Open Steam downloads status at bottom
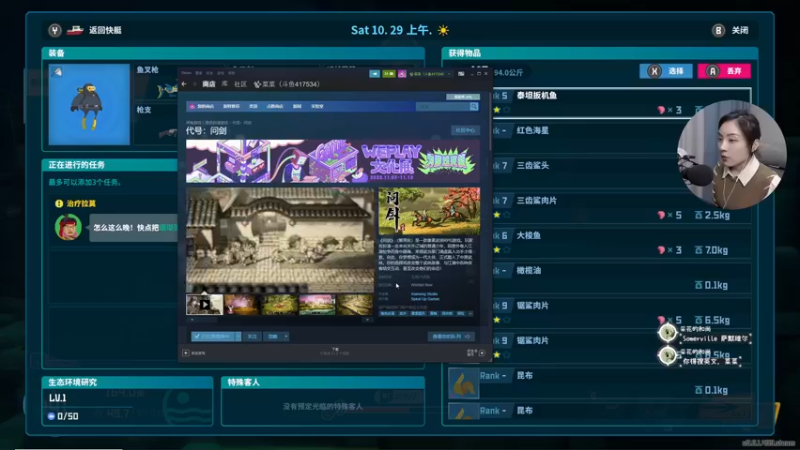 click(x=335, y=352)
